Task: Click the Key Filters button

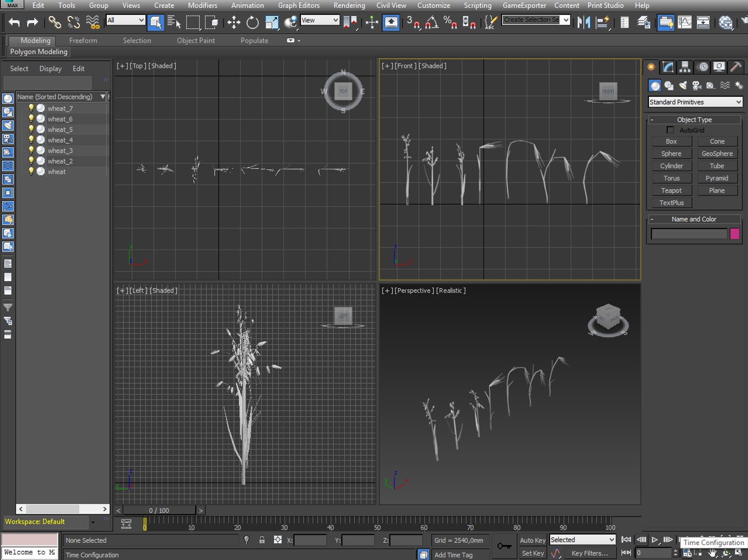Action: [x=590, y=553]
